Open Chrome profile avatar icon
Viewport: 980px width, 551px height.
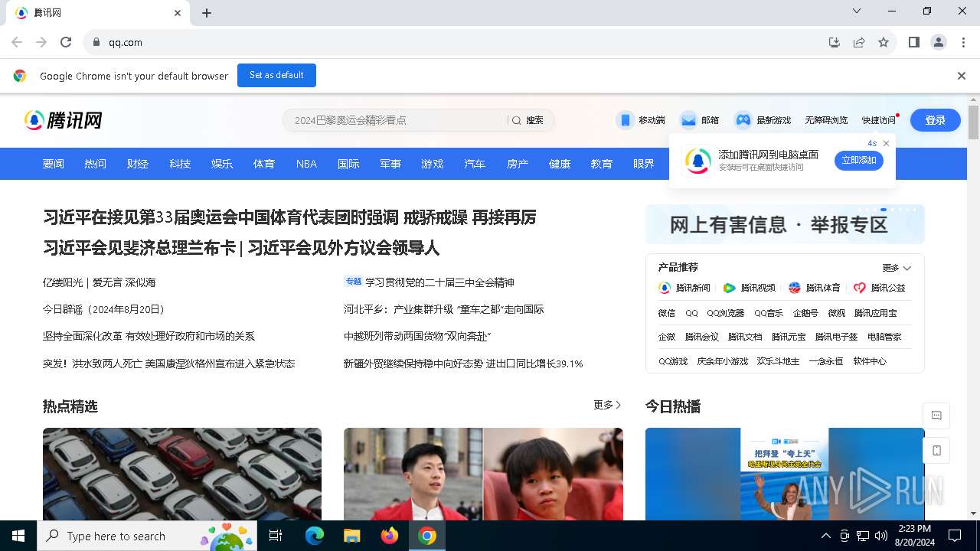[x=939, y=42]
